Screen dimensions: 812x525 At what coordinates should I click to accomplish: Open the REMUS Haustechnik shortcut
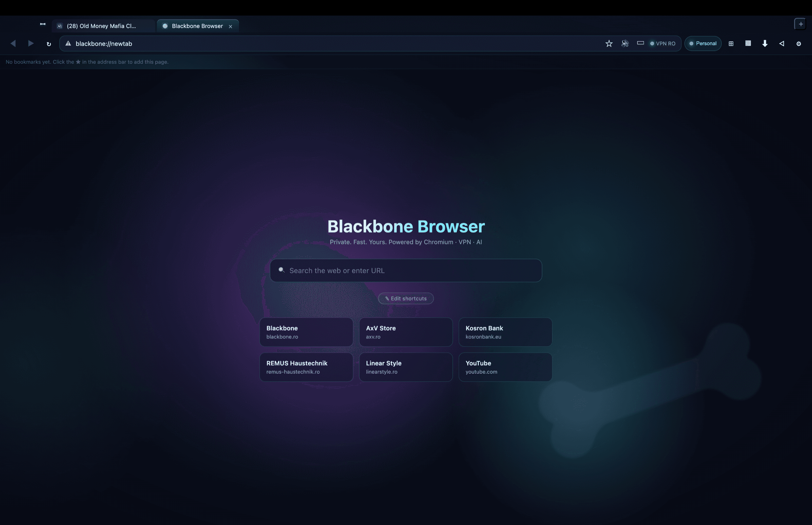(306, 367)
